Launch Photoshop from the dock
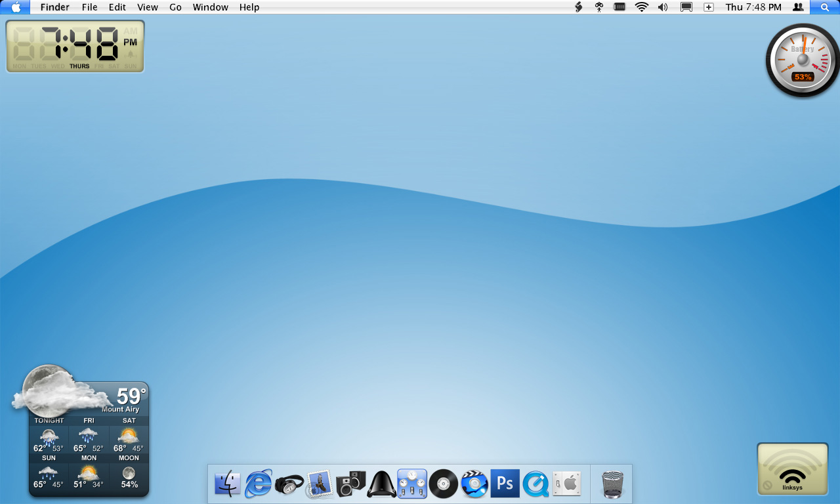The width and height of the screenshot is (840, 504). [505, 484]
